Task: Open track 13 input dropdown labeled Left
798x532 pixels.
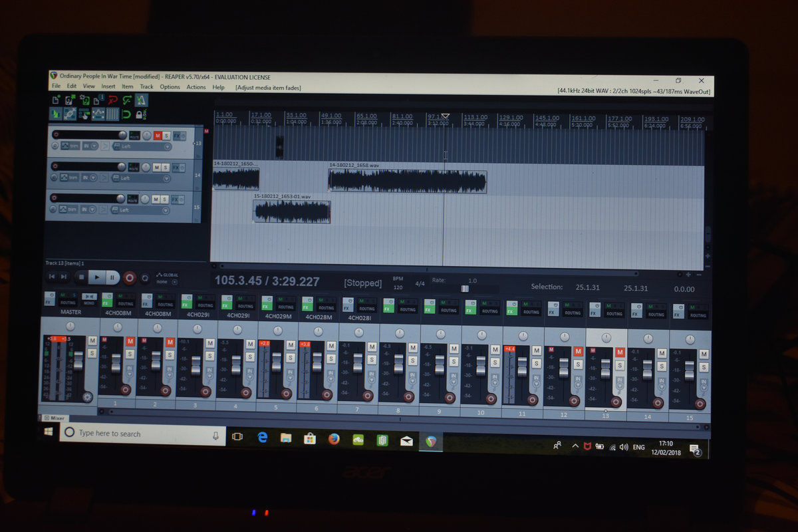Action: (140, 146)
